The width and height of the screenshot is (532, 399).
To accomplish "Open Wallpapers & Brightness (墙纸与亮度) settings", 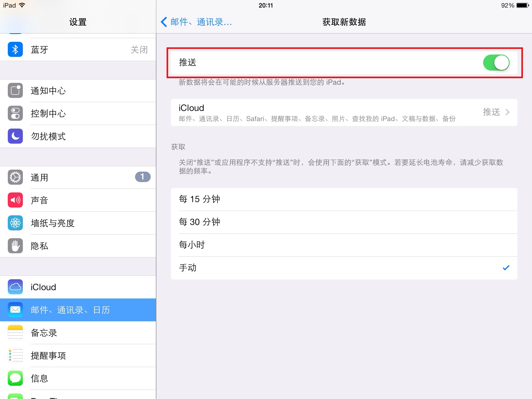I will (15, 223).
